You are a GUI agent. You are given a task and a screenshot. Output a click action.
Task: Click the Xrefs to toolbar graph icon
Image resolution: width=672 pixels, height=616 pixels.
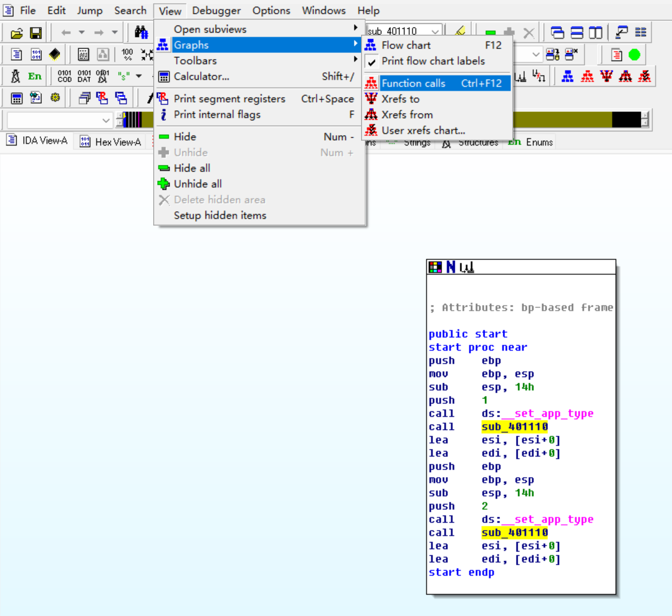click(x=606, y=76)
